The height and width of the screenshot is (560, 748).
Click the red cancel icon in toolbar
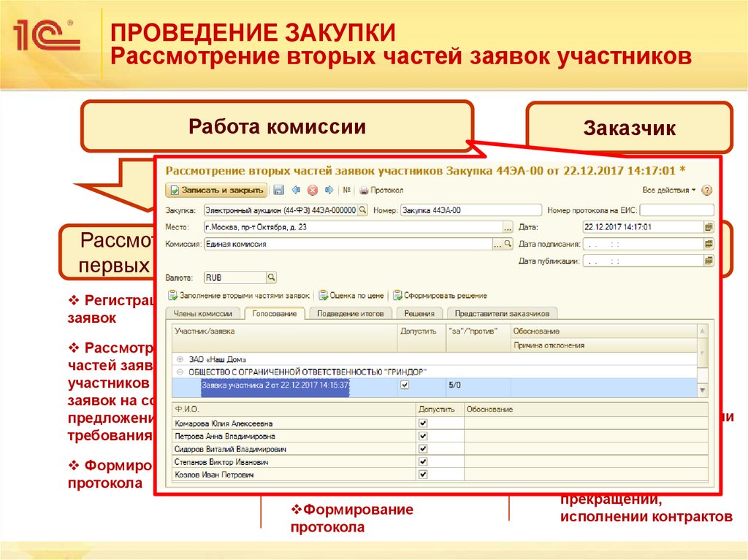(x=311, y=191)
